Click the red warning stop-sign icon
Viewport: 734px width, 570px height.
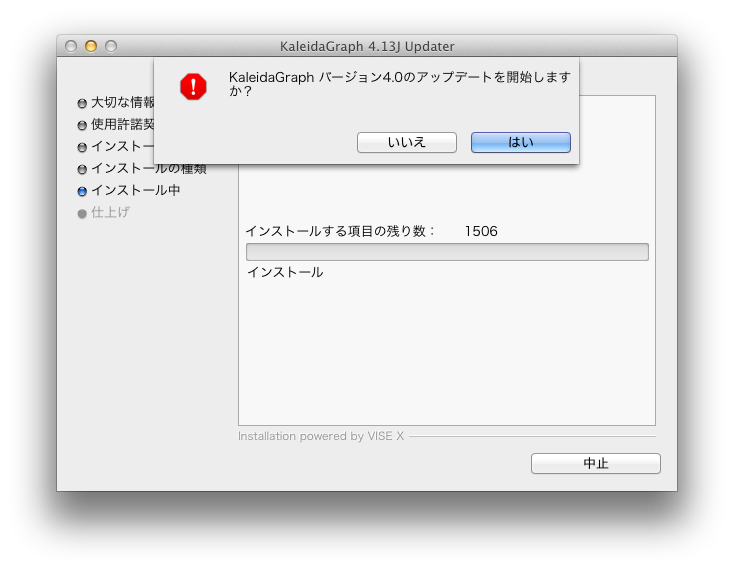pos(193,87)
